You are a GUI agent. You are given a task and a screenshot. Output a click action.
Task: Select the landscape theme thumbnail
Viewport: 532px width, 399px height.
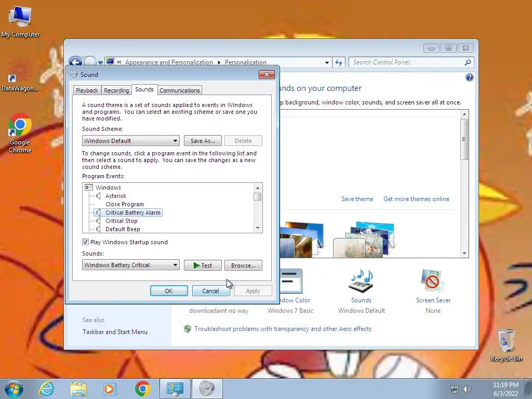click(x=302, y=239)
